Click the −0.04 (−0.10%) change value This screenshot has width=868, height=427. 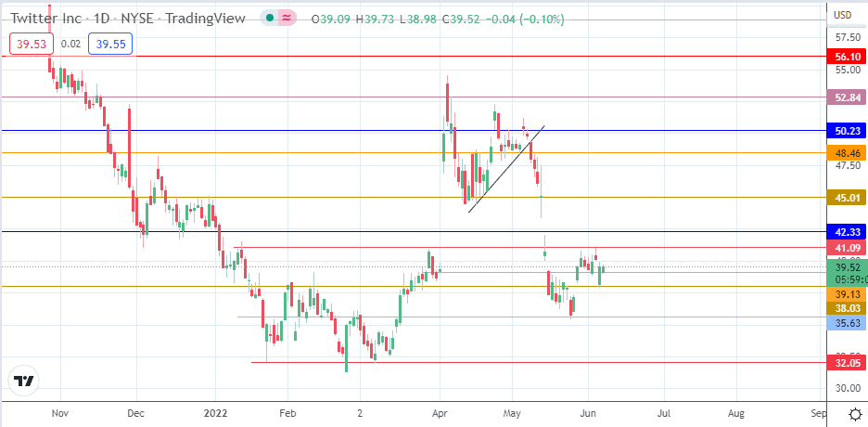(x=525, y=19)
